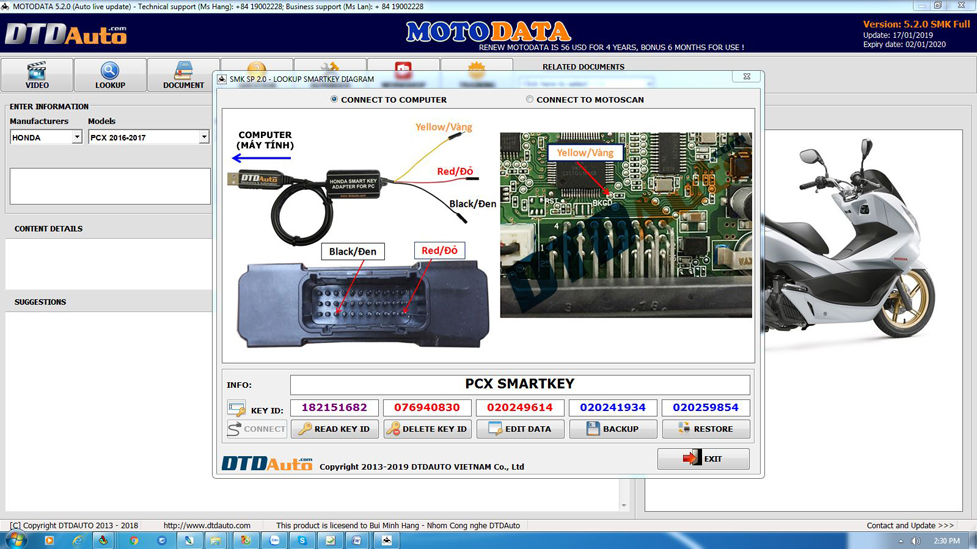977x549 pixels.
Task: Close the SMK SP 2.0 lookup dialog
Action: pos(746,77)
